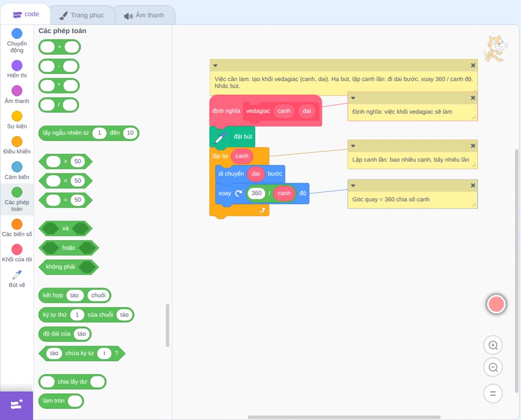Open the Bút vẽ pen extension category

[17, 278]
